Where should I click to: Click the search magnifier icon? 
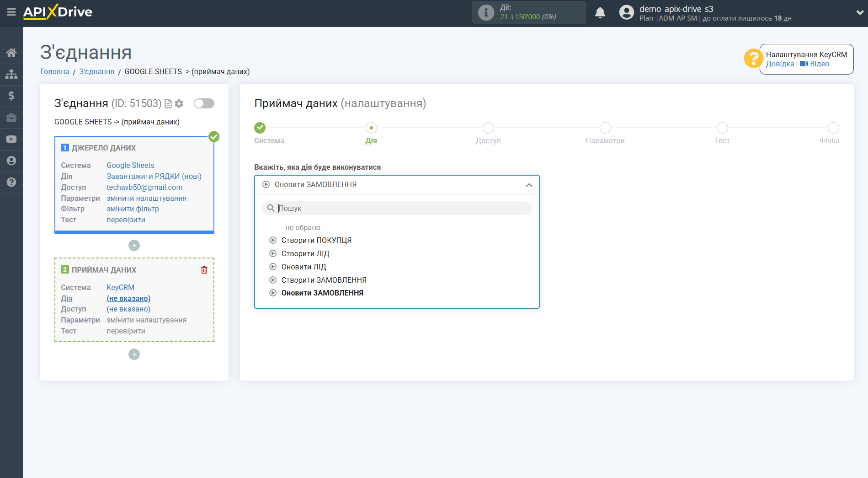click(271, 208)
